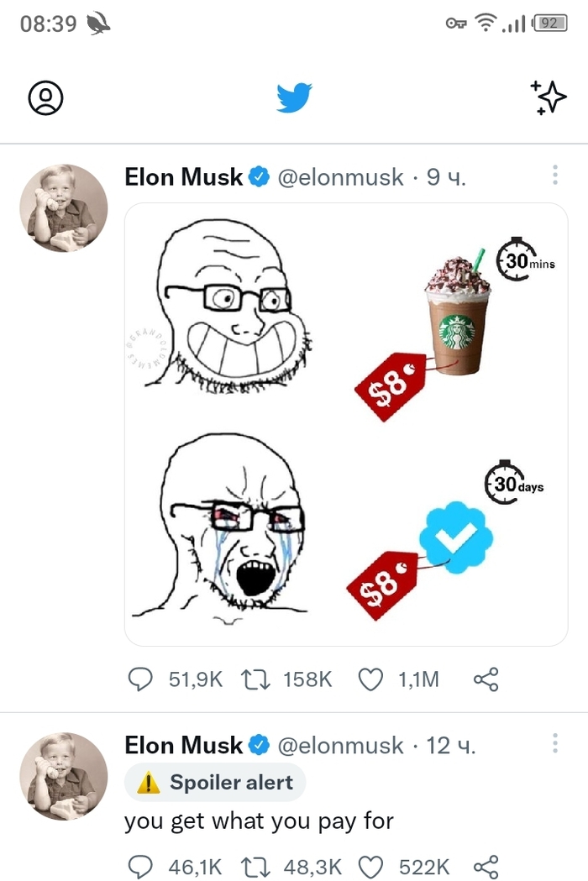Image resolution: width=588 pixels, height=881 pixels.
Task: Open the @elonmusk handle on second tweet
Action: 340,745
